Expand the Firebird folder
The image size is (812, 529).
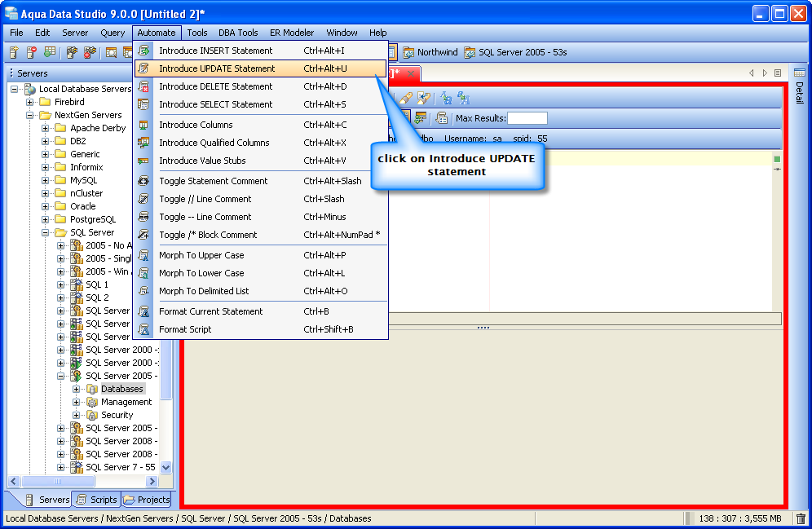click(x=30, y=102)
